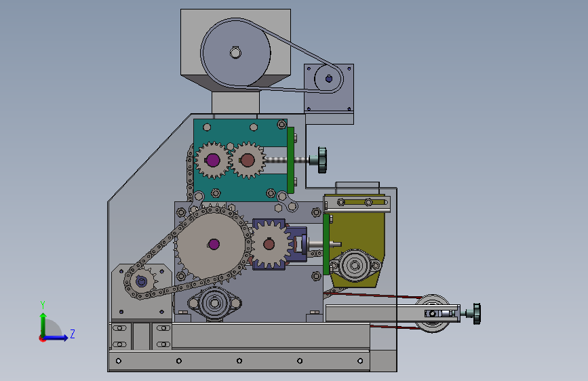Click the bottom base rail with five holes
The height and width of the screenshot is (381, 588).
click(x=239, y=361)
